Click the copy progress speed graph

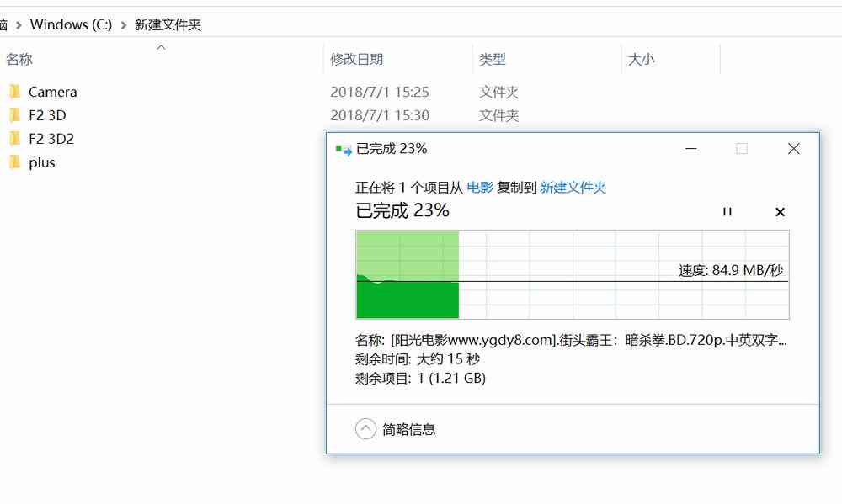[573, 274]
